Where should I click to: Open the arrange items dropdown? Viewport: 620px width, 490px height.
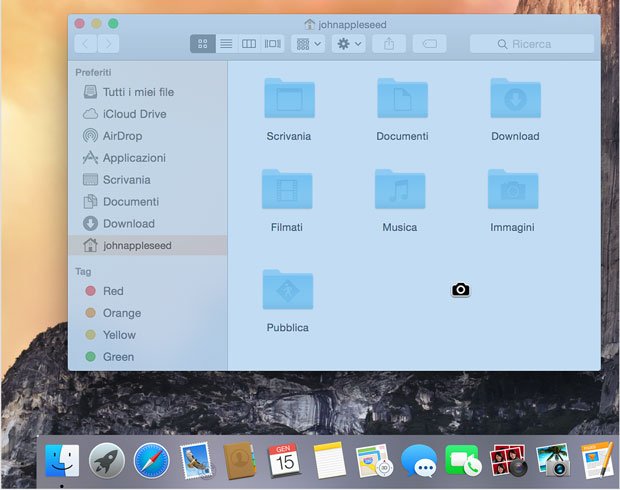click(x=308, y=44)
